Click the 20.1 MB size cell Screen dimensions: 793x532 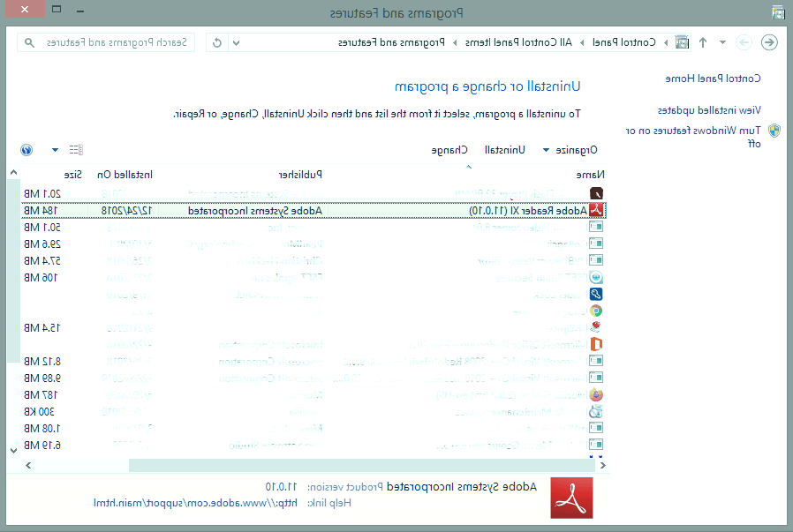point(42,193)
